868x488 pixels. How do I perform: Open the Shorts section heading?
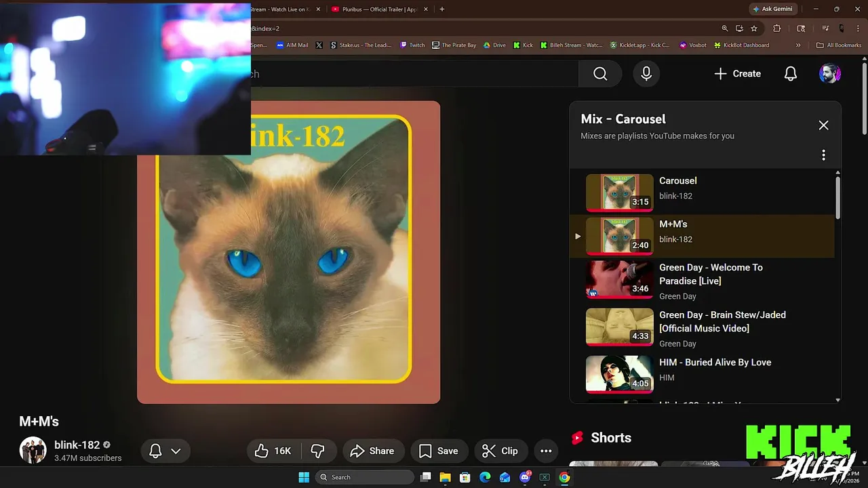[611, 438]
